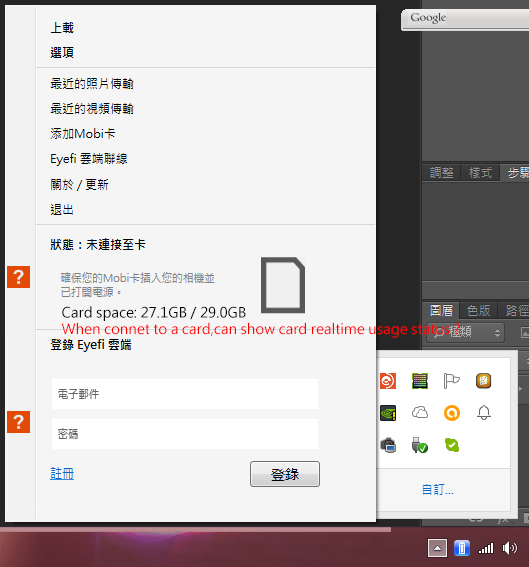
Task: Open the orange rounded-square tray icon
Action: [x=483, y=381]
